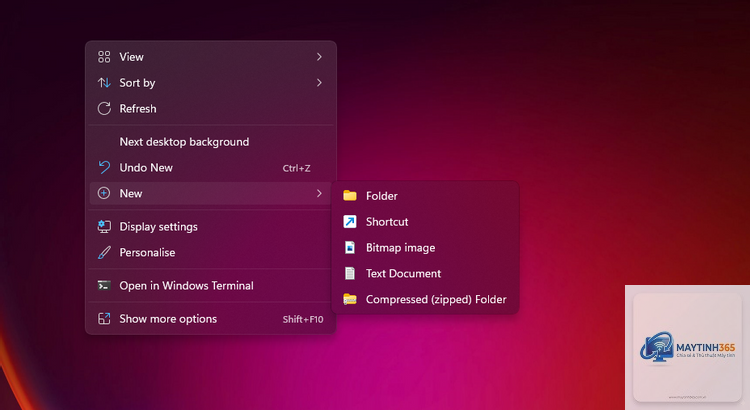Image resolution: width=750 pixels, height=410 pixels.
Task: Click the Show more options icon
Action: pos(104,319)
